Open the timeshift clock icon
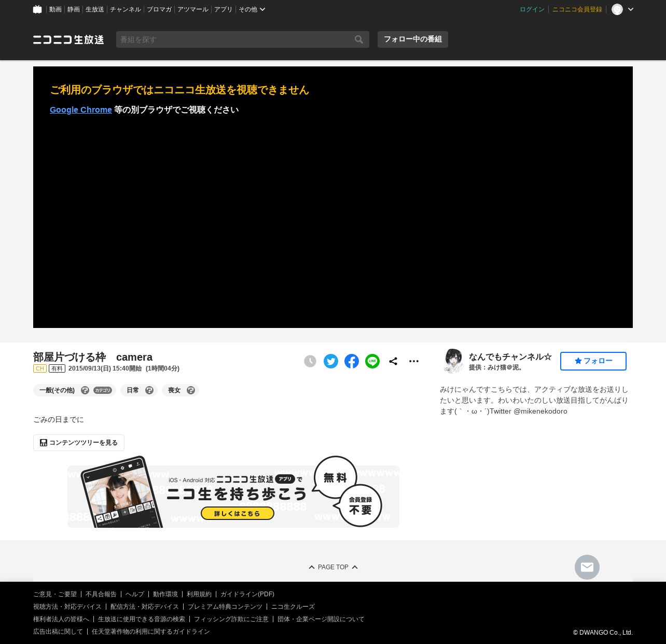This screenshot has height=644, width=666. tap(310, 361)
